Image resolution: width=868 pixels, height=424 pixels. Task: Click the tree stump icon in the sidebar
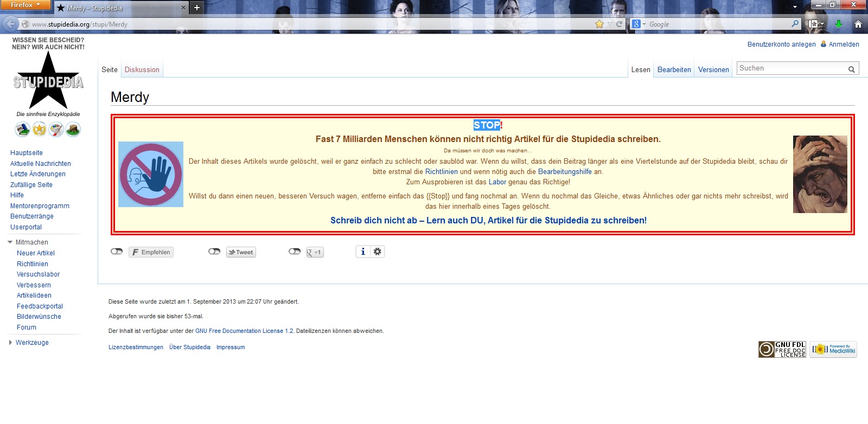click(73, 130)
